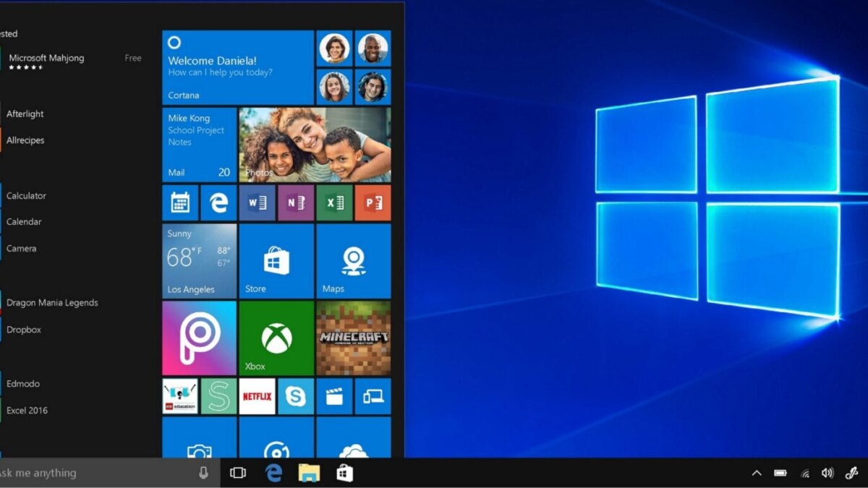Launch the Excel tile in Start menu

tap(334, 203)
